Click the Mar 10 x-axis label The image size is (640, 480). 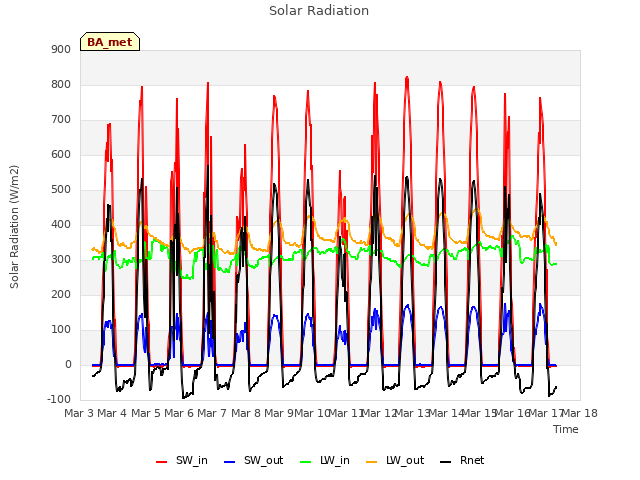click(312, 413)
